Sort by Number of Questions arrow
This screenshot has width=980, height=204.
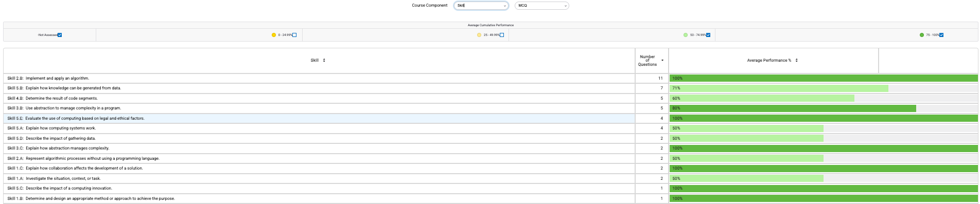click(x=662, y=61)
